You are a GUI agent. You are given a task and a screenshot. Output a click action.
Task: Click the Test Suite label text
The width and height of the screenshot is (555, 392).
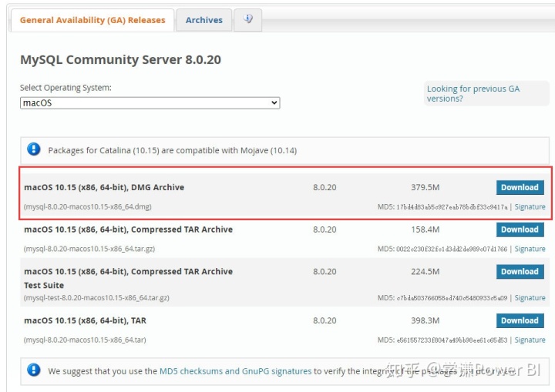[x=44, y=285]
